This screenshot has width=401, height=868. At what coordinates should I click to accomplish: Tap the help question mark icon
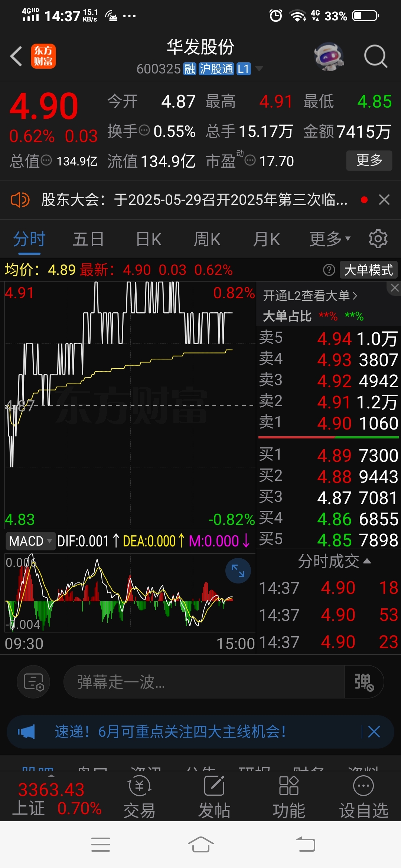(x=329, y=270)
